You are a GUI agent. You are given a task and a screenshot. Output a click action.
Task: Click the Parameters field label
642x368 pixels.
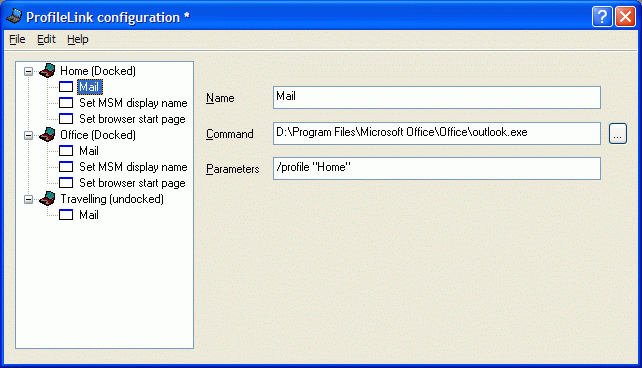click(x=233, y=169)
